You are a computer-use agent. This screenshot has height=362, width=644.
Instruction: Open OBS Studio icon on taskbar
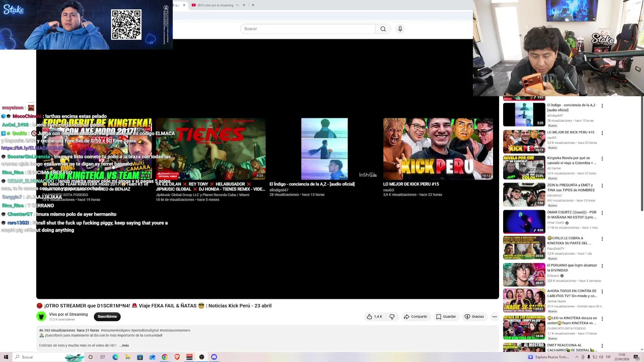click(202, 357)
